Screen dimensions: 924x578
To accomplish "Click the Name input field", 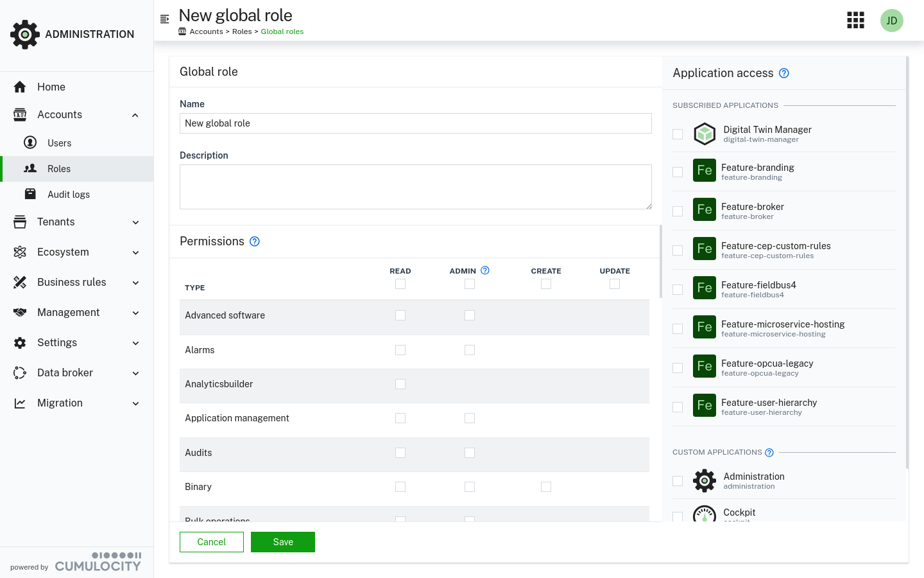I will pyautogui.click(x=415, y=123).
